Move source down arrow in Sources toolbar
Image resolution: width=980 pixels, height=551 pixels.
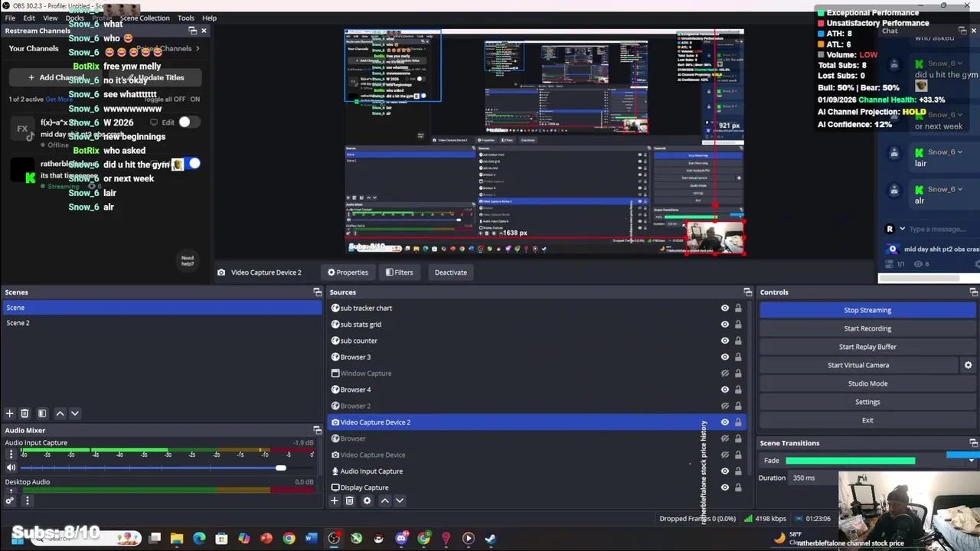coord(400,500)
